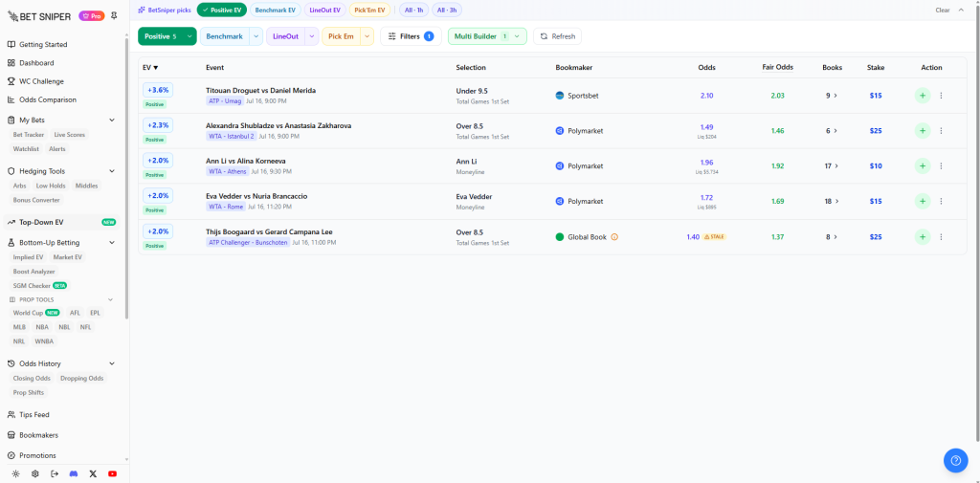Toggle the Benchmark EV filter chip
Screen dimensions: 980x483
tap(275, 10)
